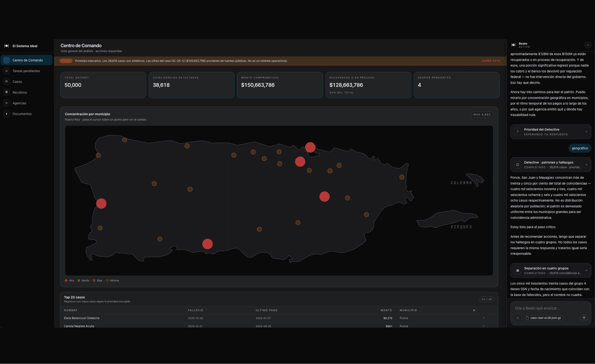Go to Centro de Comando in sidebar
Image resolution: width=595 pixels, height=364 pixels.
point(27,60)
